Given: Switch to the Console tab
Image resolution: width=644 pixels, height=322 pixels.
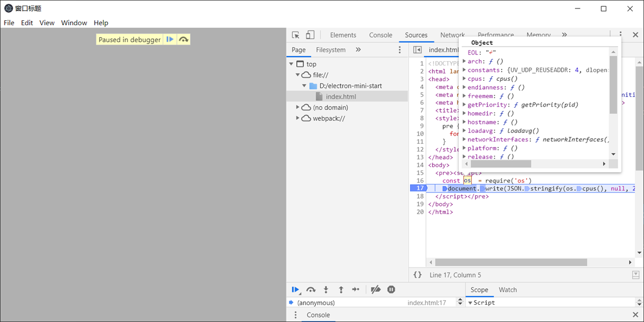Looking at the screenshot, I should (x=380, y=35).
